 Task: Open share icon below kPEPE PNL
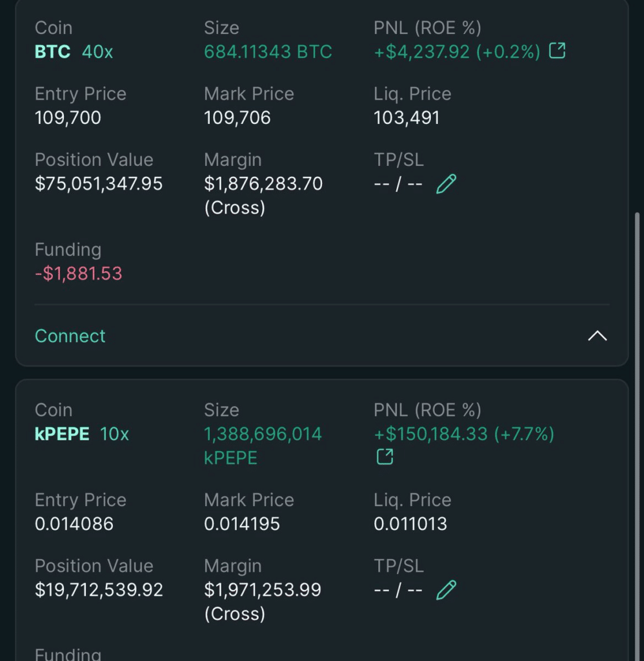(385, 456)
